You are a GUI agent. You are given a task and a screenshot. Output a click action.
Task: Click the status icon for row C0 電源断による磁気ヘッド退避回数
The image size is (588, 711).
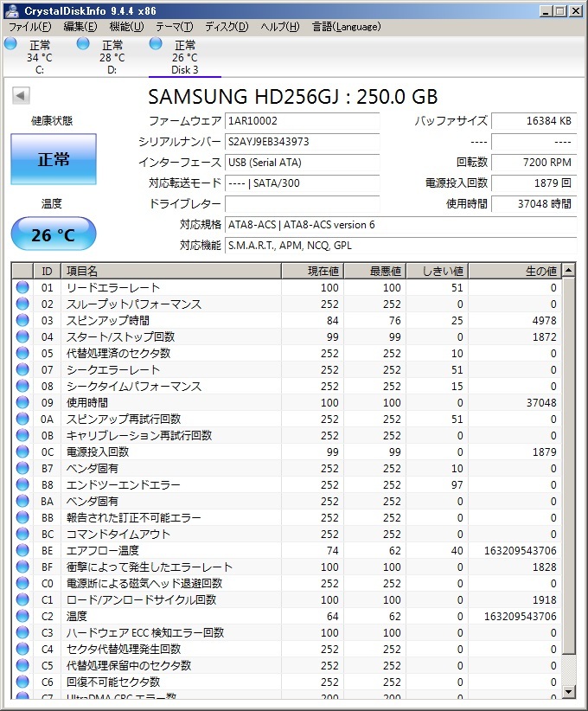[22, 583]
